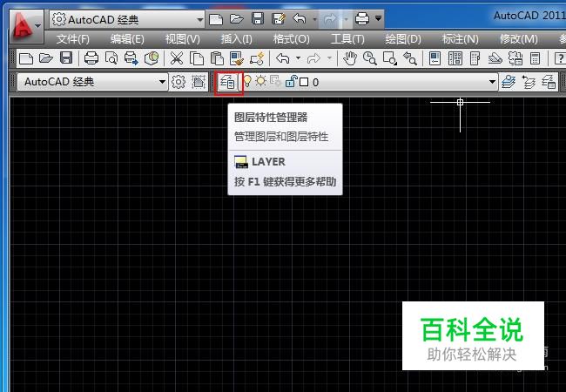Open the red A application menu
Screen dimensions: 566x392
(26, 25)
